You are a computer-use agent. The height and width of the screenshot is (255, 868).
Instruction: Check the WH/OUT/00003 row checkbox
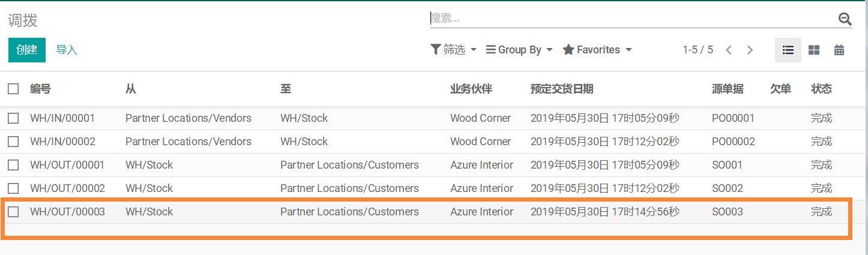click(x=13, y=212)
